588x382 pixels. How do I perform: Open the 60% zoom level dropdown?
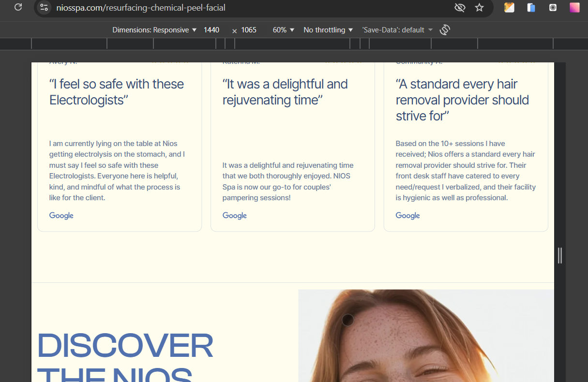tap(284, 30)
